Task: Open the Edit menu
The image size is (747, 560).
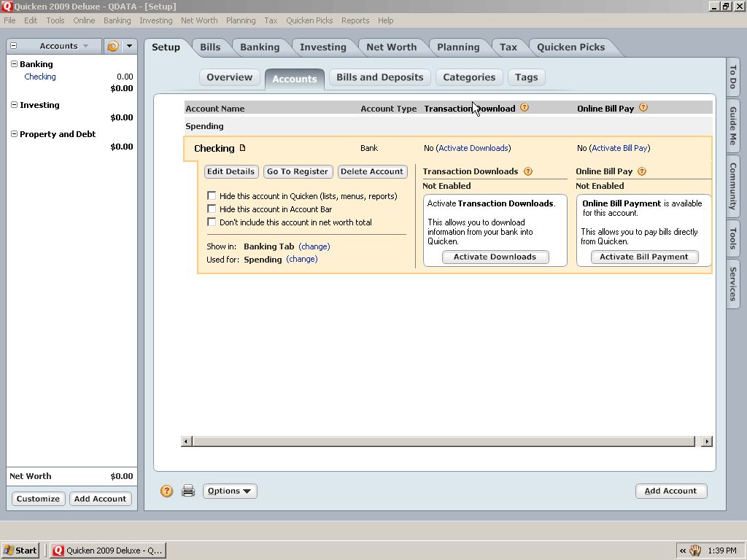Action: 31,20
